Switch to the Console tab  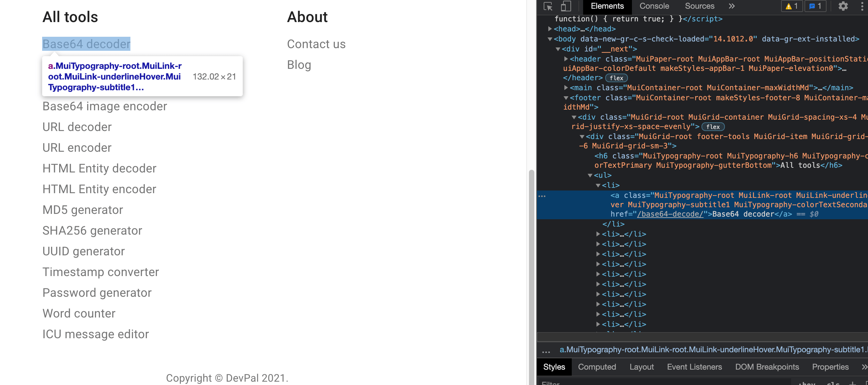click(654, 6)
